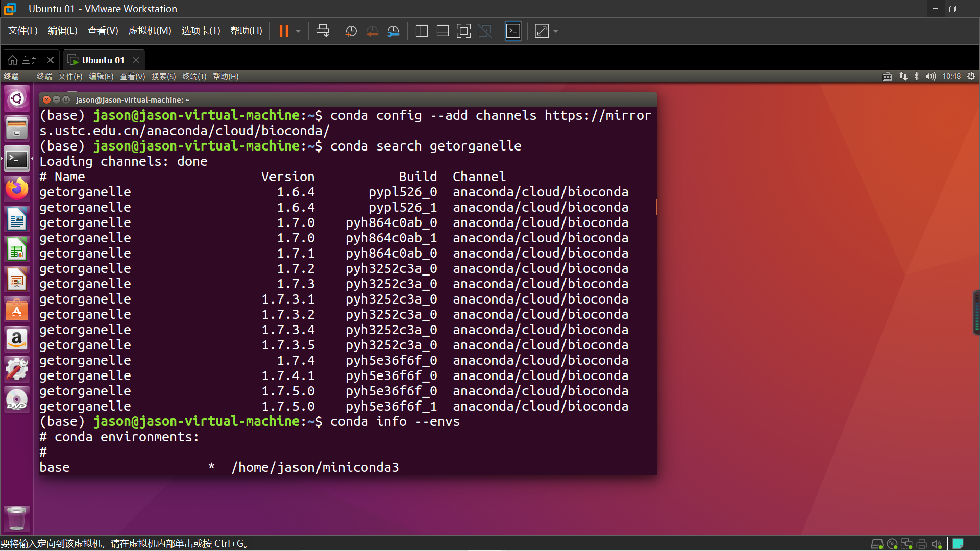980x551 pixels.
Task: Pause the virtual machine
Action: [284, 31]
